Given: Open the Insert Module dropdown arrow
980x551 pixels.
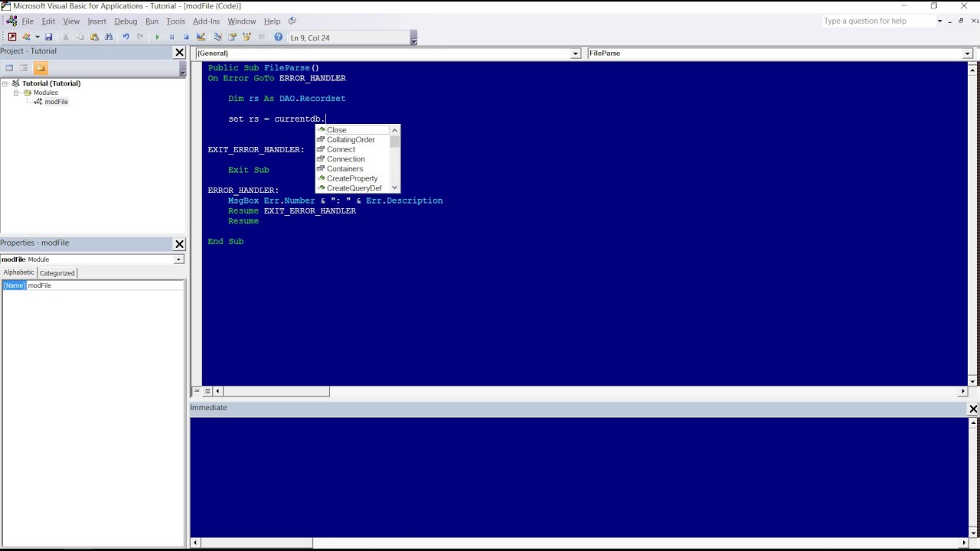Looking at the screenshot, I should (x=37, y=37).
